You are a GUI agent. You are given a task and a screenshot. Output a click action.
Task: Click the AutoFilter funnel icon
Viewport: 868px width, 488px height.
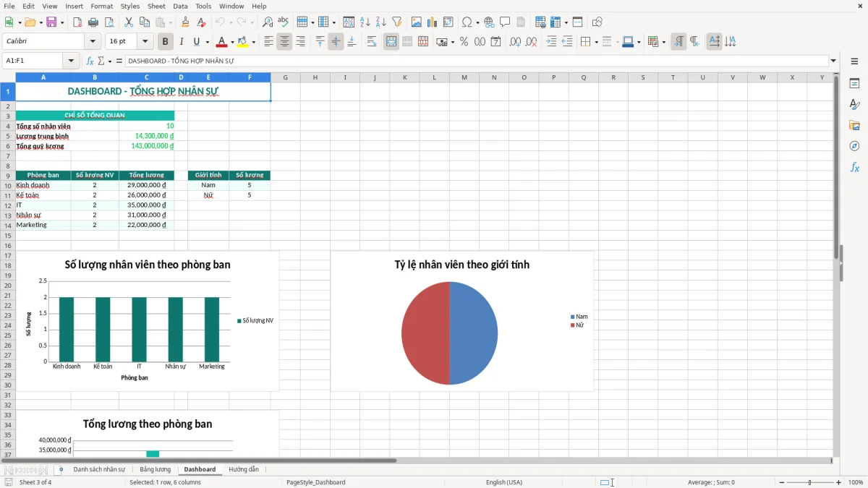(x=396, y=22)
